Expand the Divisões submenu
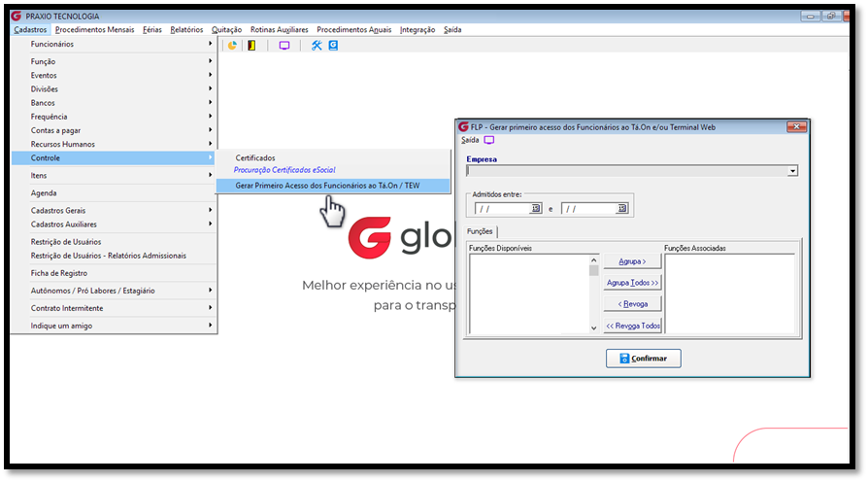 [211, 88]
